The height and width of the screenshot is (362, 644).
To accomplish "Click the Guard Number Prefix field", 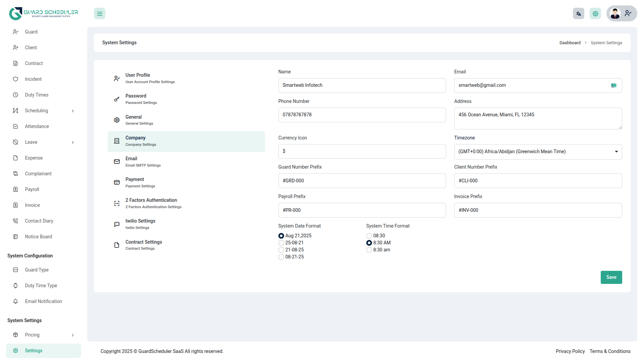I will coord(362,181).
